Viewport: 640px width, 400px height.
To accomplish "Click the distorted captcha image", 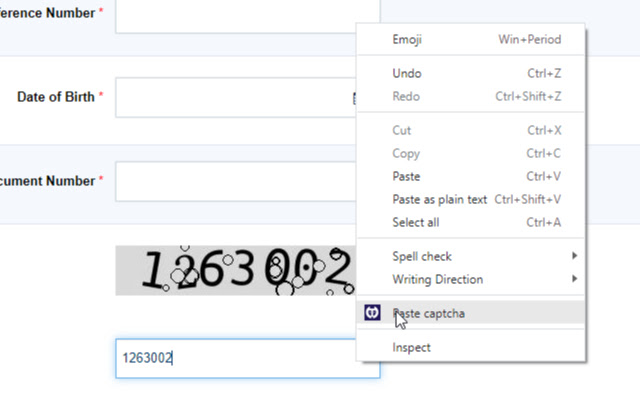I will coord(235,270).
